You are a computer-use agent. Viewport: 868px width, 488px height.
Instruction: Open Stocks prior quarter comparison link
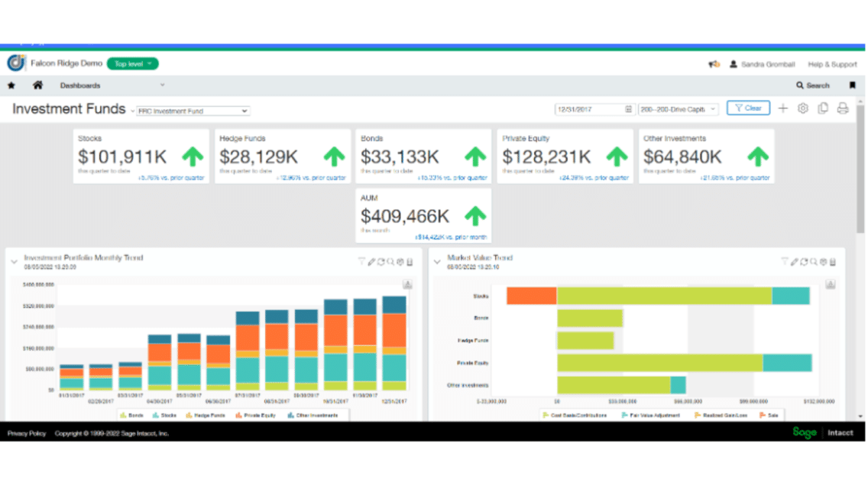click(x=171, y=178)
